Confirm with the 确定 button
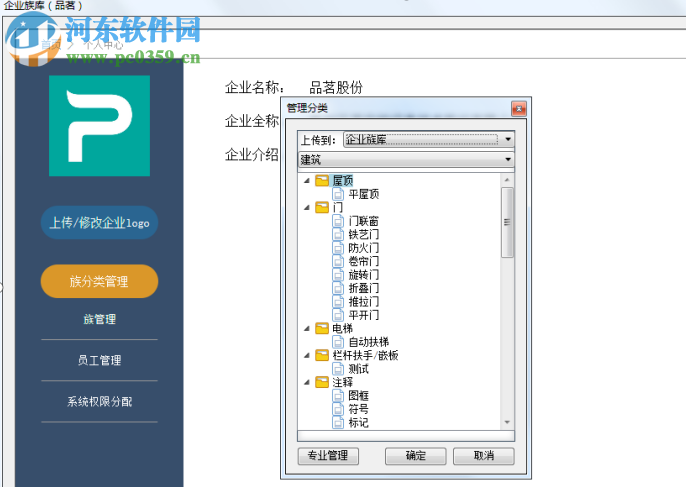The image size is (686, 487). click(x=416, y=456)
